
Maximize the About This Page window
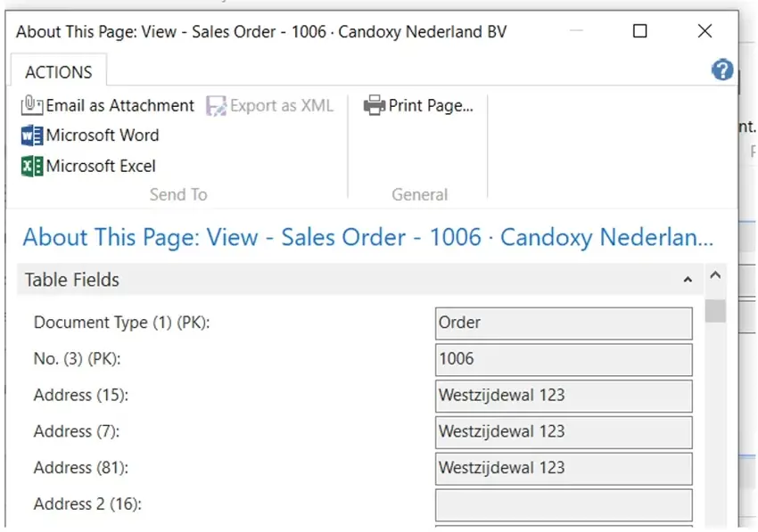(x=639, y=31)
